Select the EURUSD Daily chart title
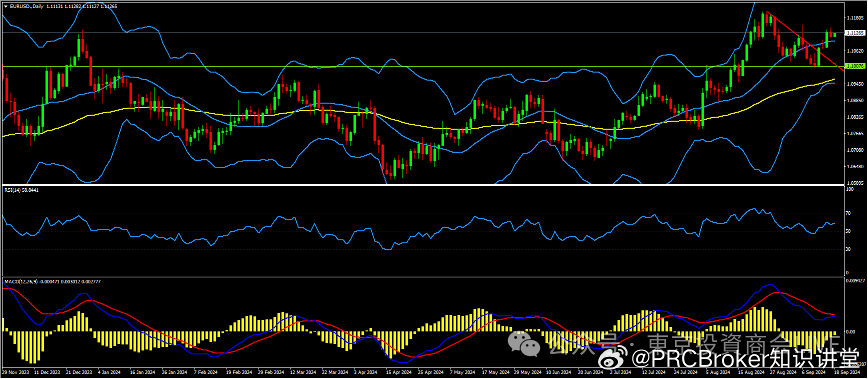 pyautogui.click(x=27, y=7)
